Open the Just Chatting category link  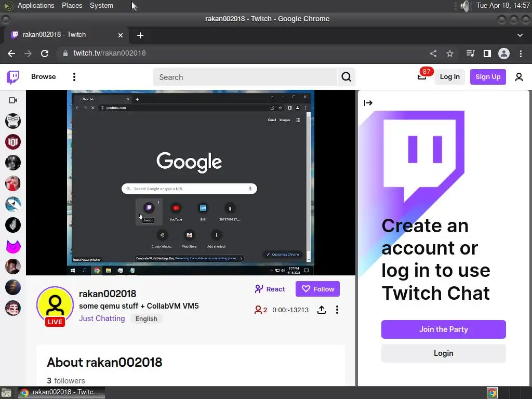pyautogui.click(x=102, y=318)
